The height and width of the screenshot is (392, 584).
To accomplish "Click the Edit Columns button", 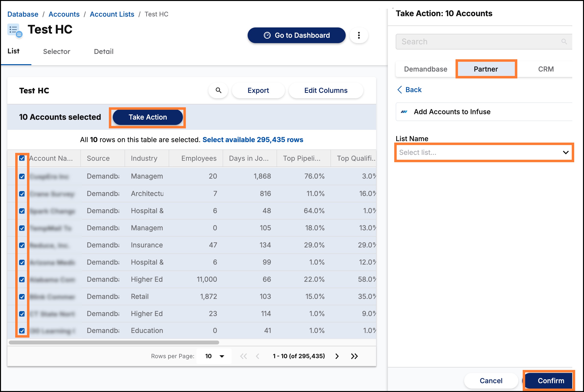I will pos(326,90).
